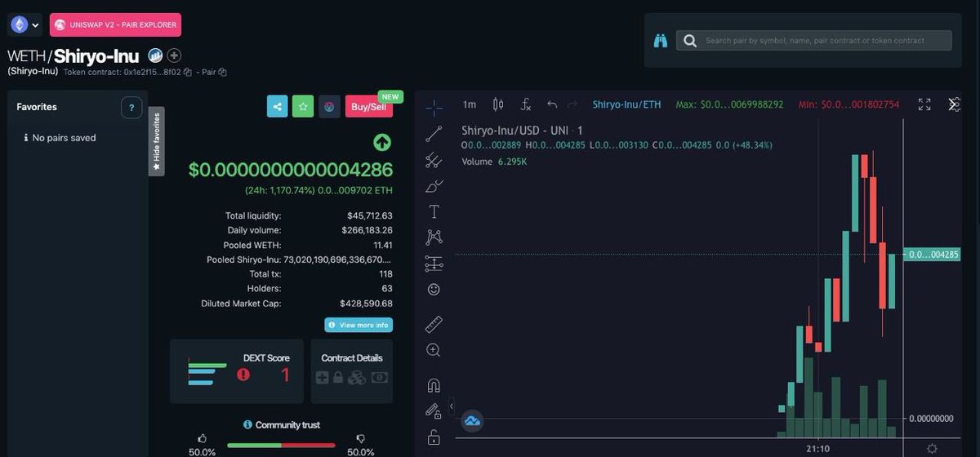Click the lock icon in Contract Details
This screenshot has height=457, width=980.
tap(338, 378)
